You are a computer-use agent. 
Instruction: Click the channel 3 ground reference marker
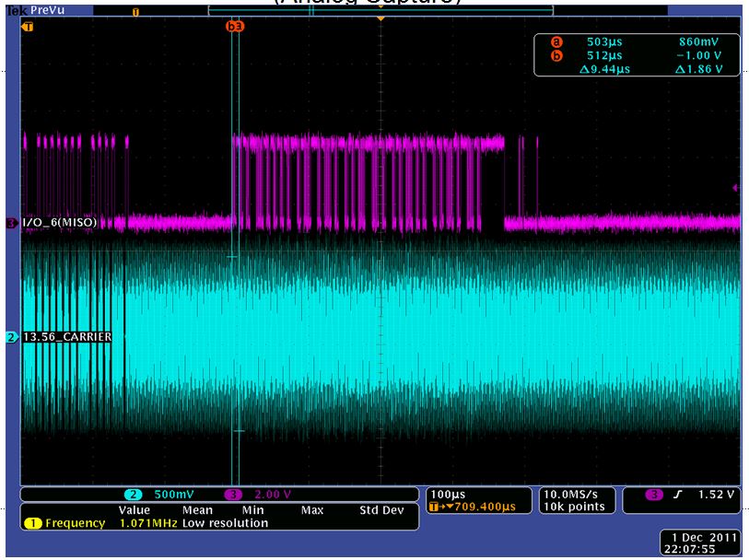11,223
